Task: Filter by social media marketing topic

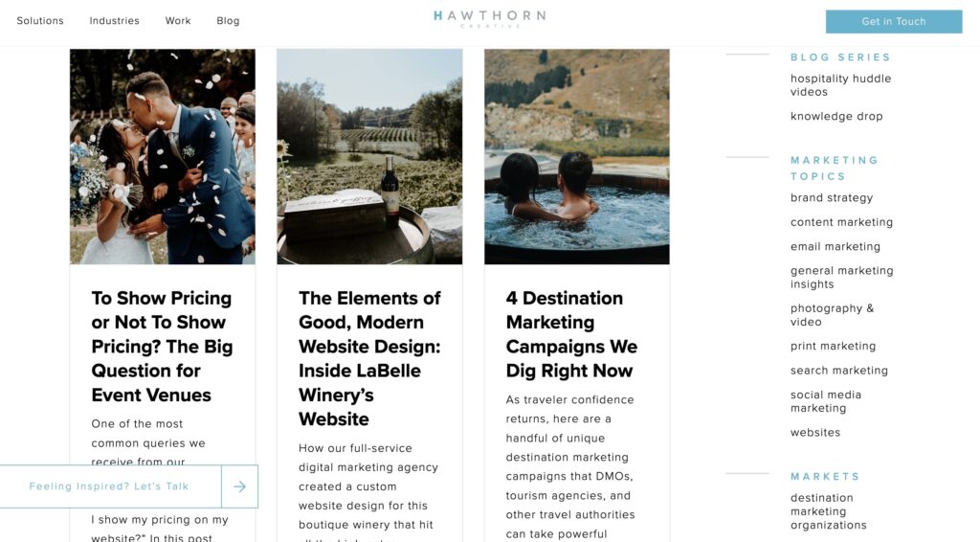Action: pyautogui.click(x=826, y=401)
